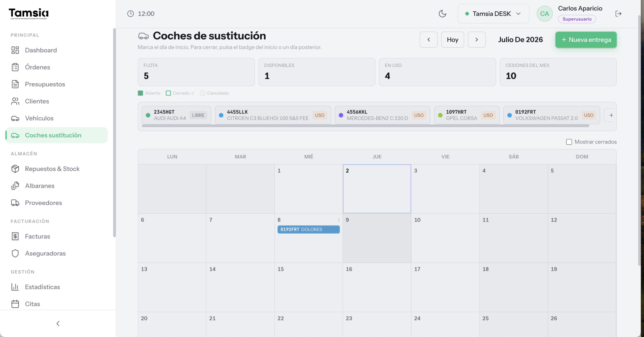Click the Superusuario role badge
Screen dimensions: 644x337
[577, 19]
